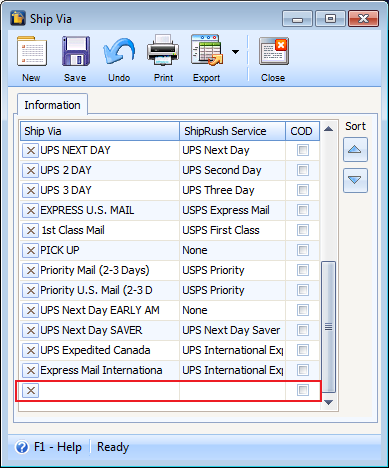This screenshot has width=389, height=468.
Task: Select the USPS Express Mail service cell
Action: (232, 210)
